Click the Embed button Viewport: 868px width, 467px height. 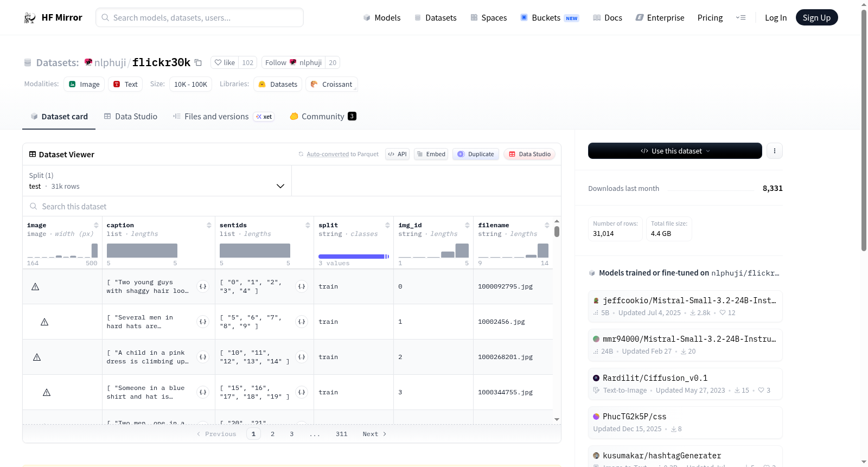click(x=431, y=154)
